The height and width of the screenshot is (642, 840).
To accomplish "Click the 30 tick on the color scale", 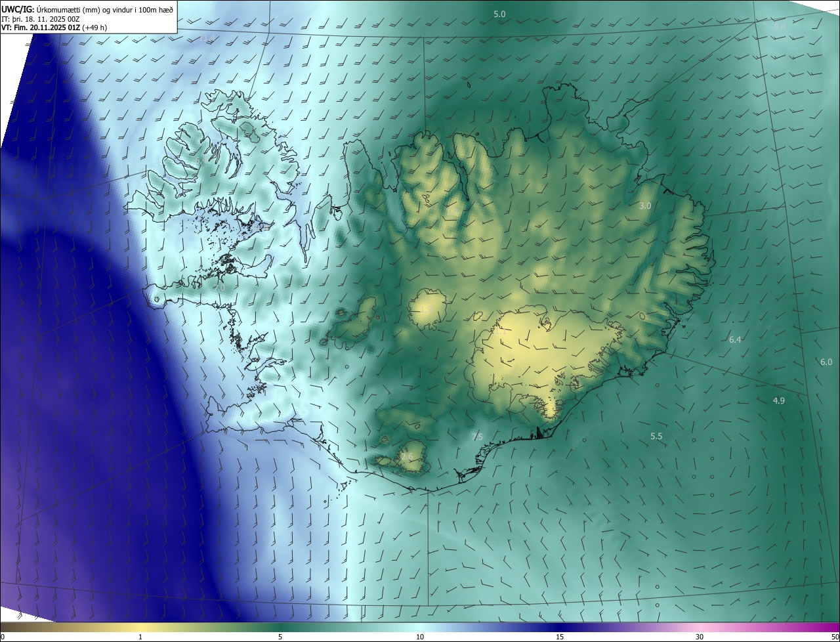I will pos(700,637).
